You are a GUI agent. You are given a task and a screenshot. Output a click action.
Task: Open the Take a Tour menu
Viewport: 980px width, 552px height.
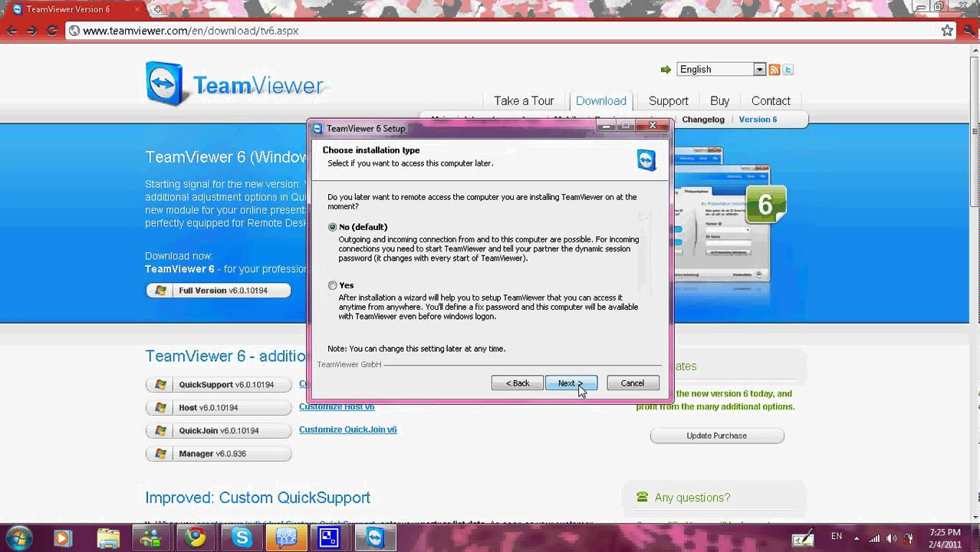click(x=524, y=100)
